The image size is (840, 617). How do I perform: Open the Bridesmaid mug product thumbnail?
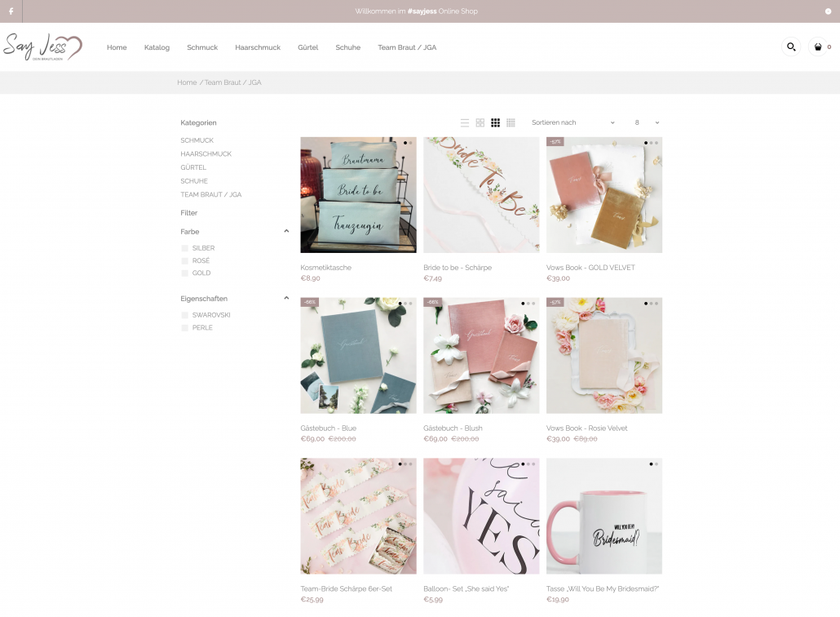click(x=603, y=516)
